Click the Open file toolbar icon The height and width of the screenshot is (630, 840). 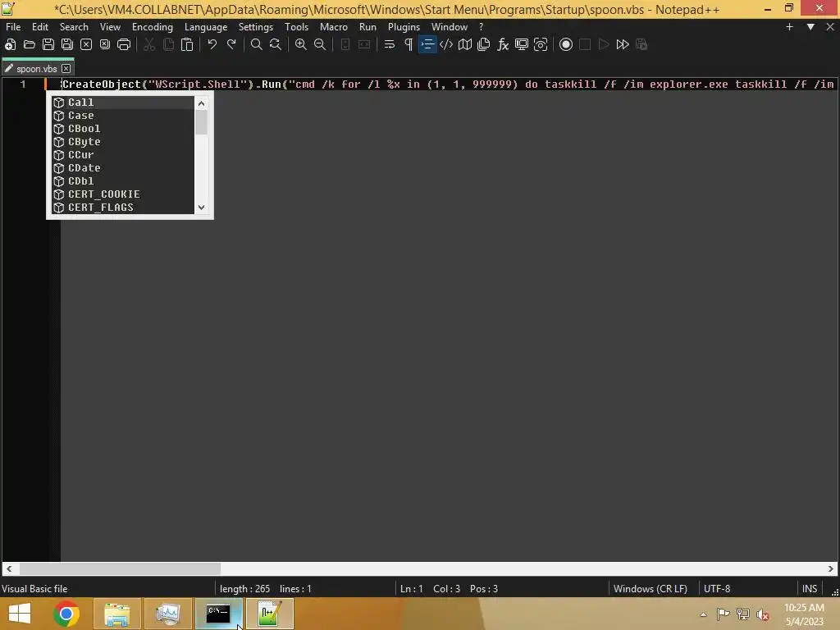pyautogui.click(x=30, y=44)
